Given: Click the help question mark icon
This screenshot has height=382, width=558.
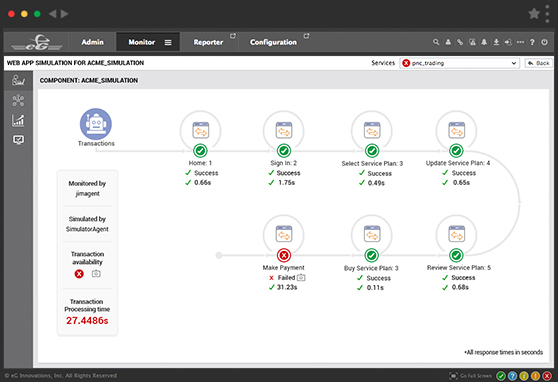Looking at the screenshot, I should tap(532, 42).
